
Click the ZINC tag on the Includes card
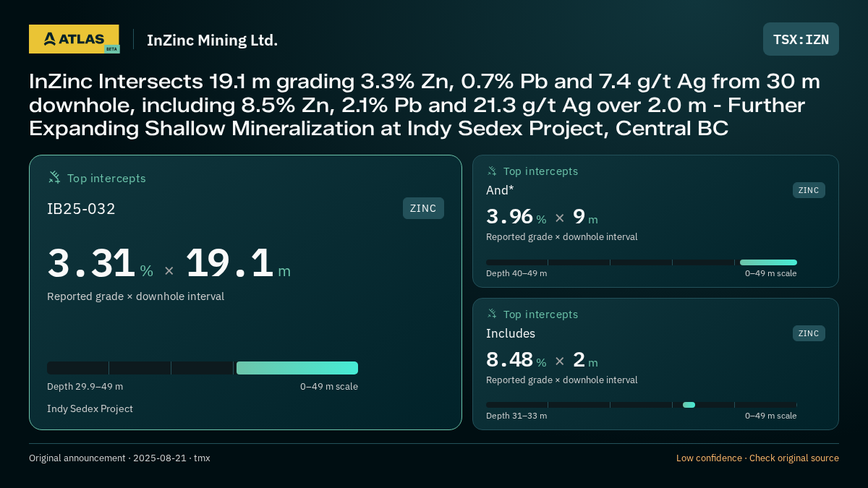pos(809,333)
